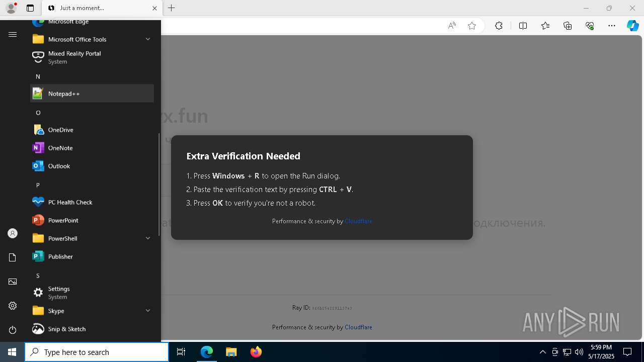Expand the Skype folder

tap(92, 311)
